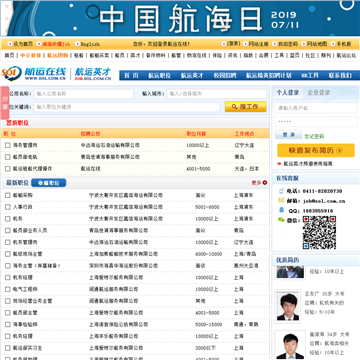Select the 人事行政 job checkbox
This screenshot has width=360, height=360.
pos(8,207)
